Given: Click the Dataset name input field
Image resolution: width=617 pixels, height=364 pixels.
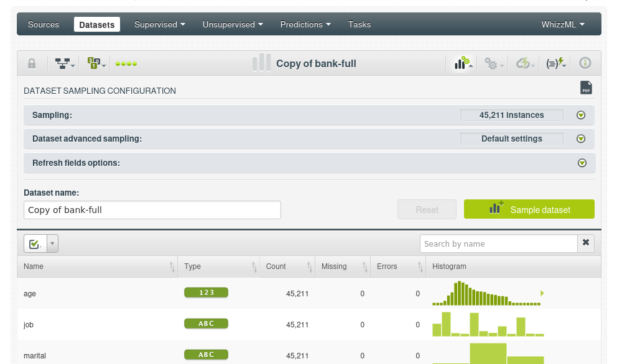Looking at the screenshot, I should pos(152,210).
